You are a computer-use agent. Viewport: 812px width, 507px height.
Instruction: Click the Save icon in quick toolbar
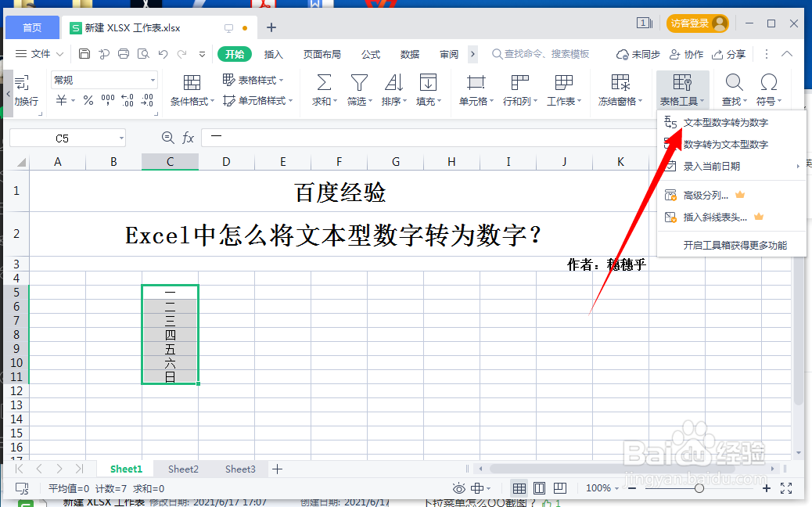[84, 54]
